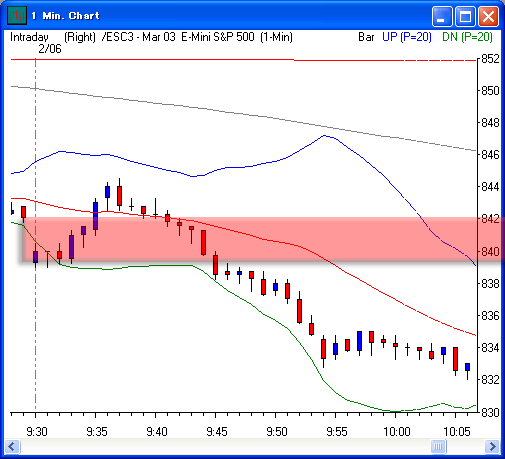This screenshot has height=459, width=505.
Task: Click the right scroll arrow of the horizontal scrollbar
Action: coord(492,446)
